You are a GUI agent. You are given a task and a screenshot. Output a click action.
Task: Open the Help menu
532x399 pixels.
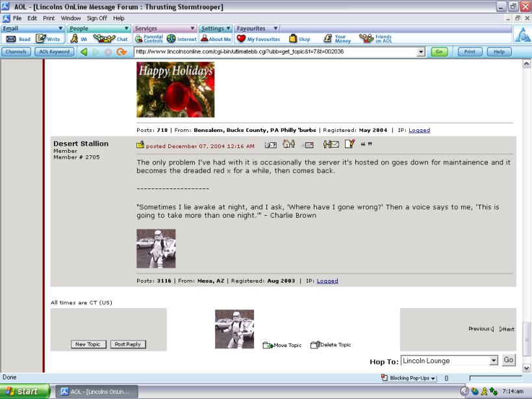118,18
